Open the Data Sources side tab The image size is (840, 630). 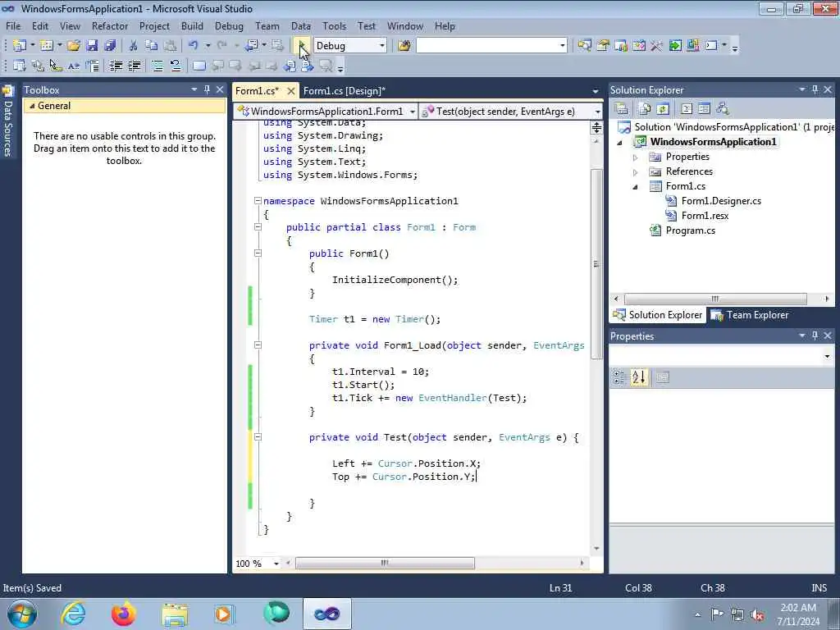[x=8, y=121]
